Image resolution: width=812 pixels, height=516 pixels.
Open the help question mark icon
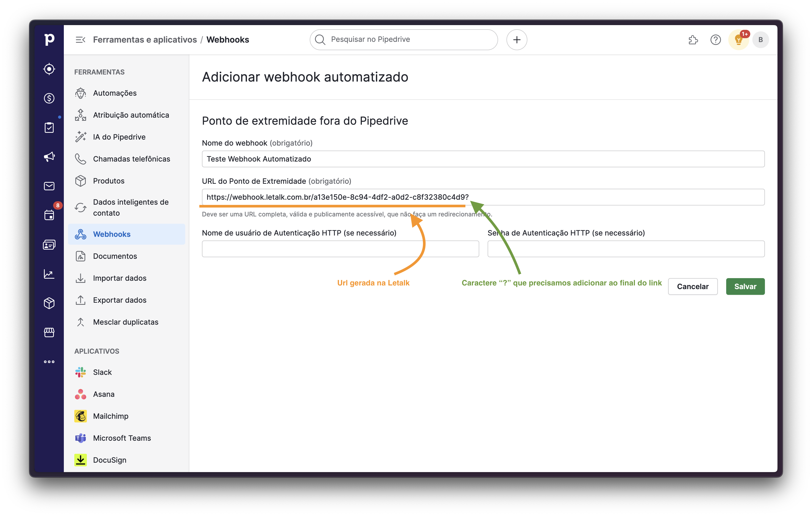click(715, 40)
